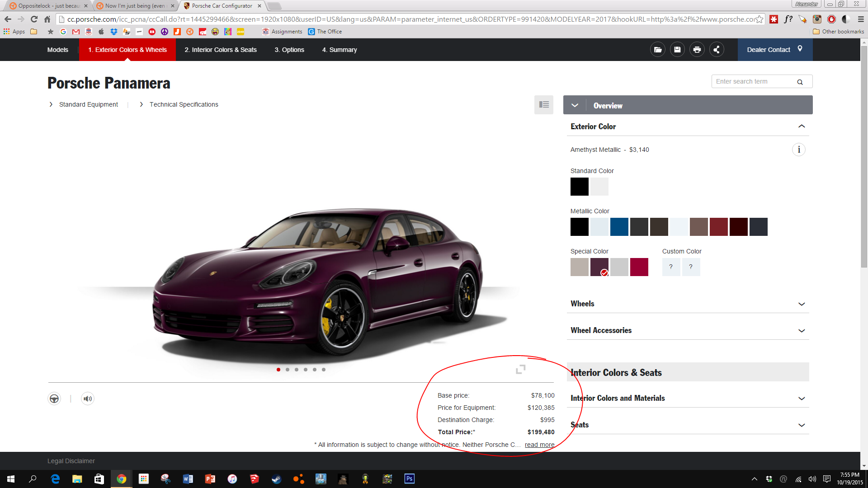
Task: Save configuration with the disk icon
Action: click(x=677, y=50)
